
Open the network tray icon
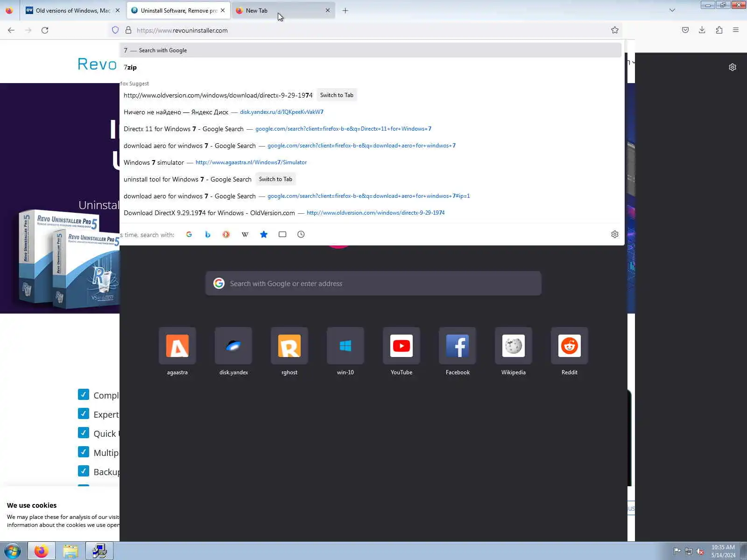689,551
